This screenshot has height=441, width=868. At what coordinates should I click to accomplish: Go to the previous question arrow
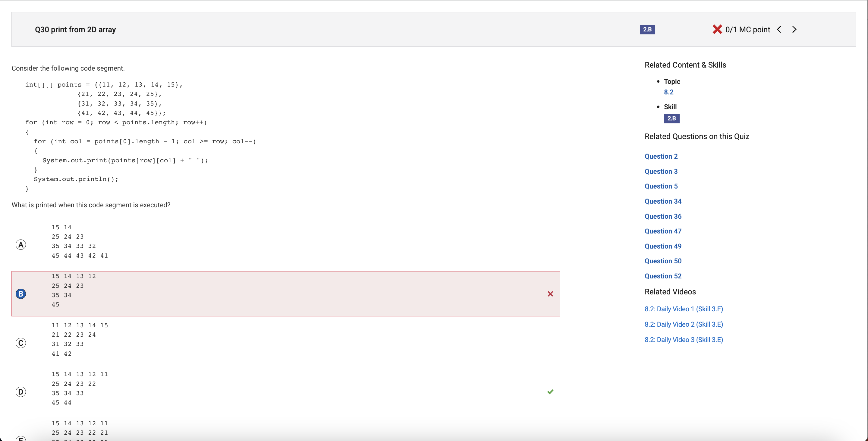click(779, 29)
